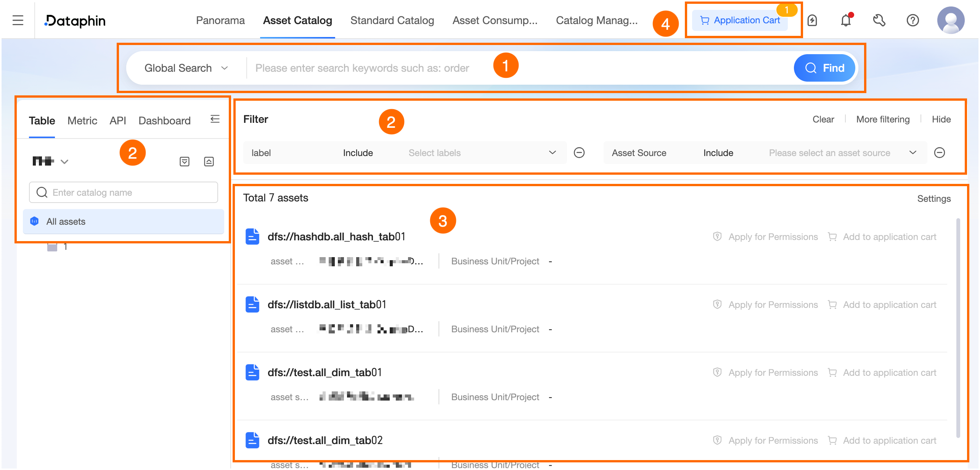
Task: Open the Select labels dropdown
Action: tap(480, 153)
